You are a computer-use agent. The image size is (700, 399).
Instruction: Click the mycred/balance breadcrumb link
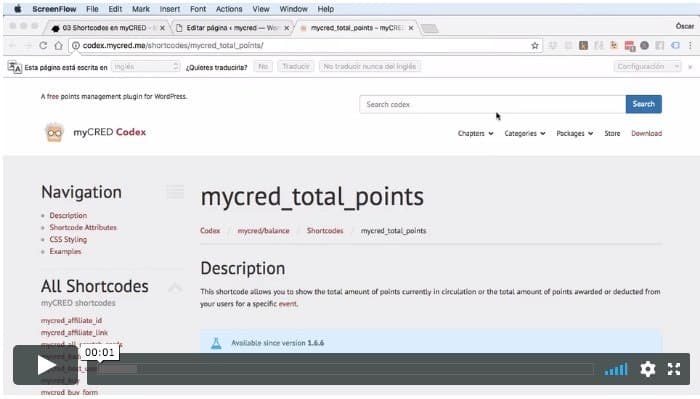pos(263,231)
